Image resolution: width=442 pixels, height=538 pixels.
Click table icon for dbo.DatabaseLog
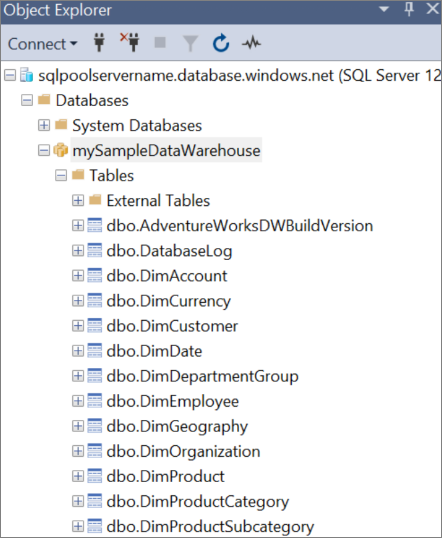pos(95,250)
